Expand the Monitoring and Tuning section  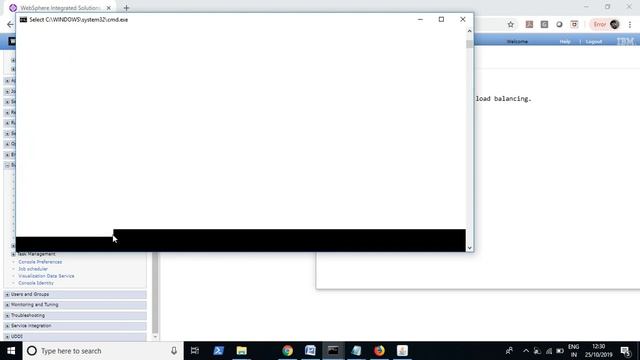[x=7, y=305]
